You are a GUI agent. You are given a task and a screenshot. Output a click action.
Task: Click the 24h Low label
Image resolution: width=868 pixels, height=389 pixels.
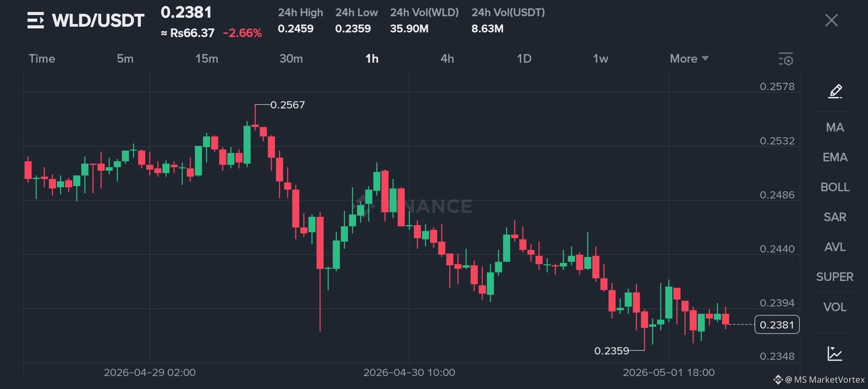click(x=356, y=13)
